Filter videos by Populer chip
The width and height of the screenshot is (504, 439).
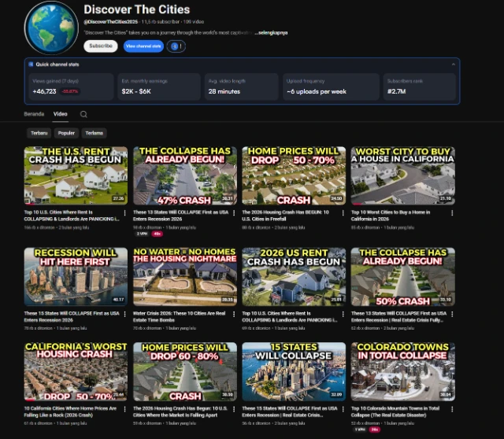66,133
